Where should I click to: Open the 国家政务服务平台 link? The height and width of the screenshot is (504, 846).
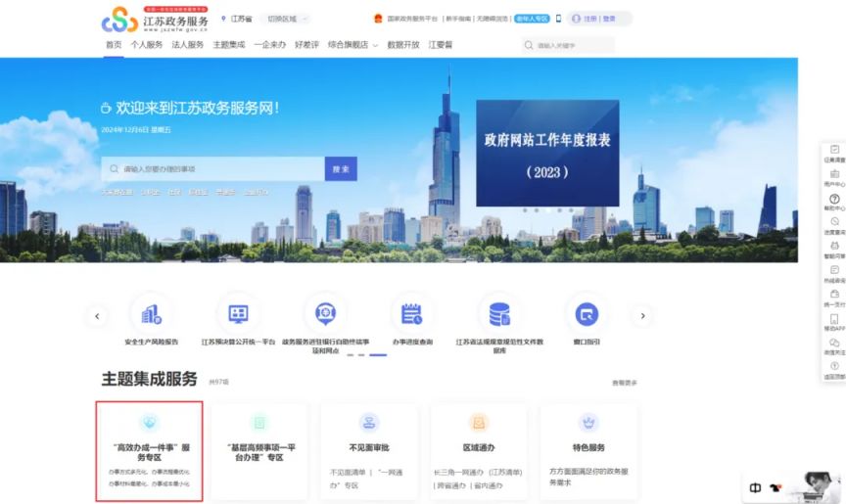click(x=412, y=19)
